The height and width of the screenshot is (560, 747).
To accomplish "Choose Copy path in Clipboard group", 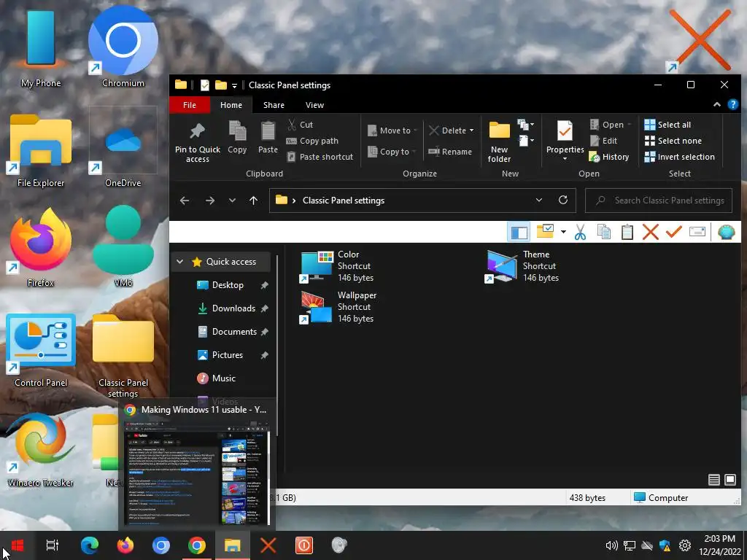I will tap(312, 141).
